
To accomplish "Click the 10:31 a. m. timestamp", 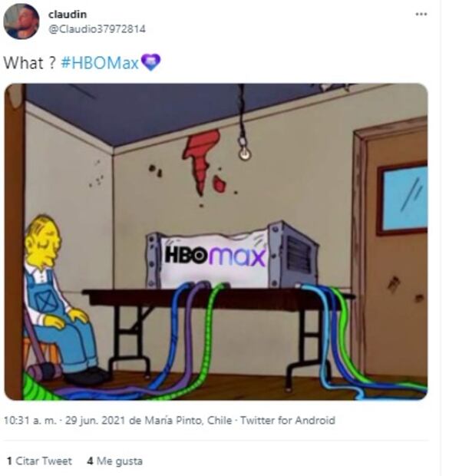I will point(30,421).
